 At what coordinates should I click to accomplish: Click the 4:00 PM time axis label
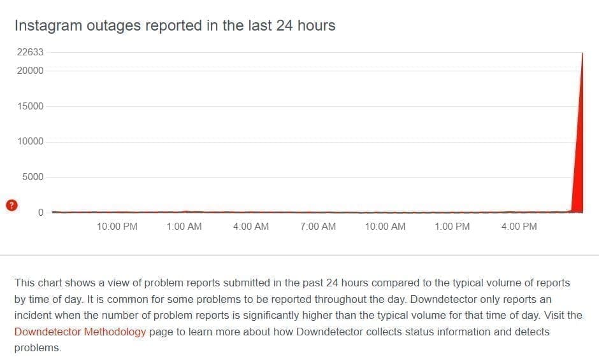(x=519, y=227)
